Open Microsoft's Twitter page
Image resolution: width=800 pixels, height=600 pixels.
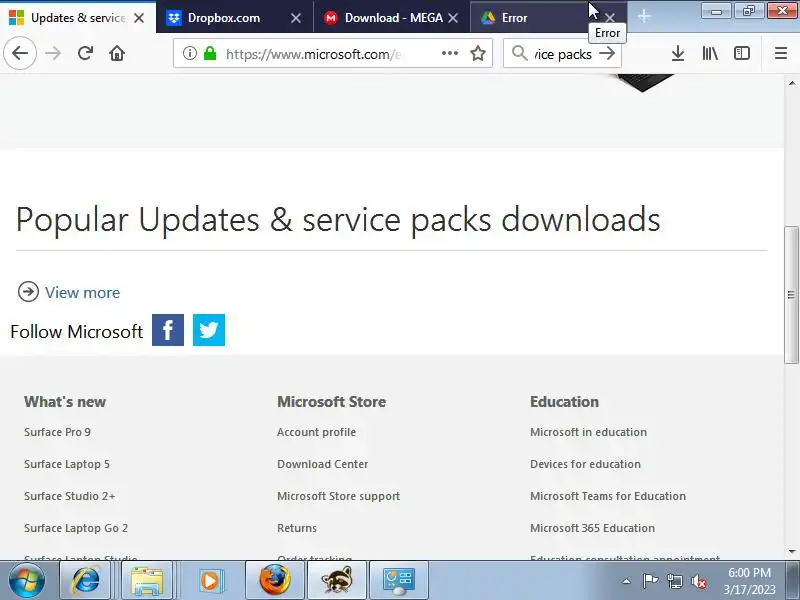click(209, 330)
